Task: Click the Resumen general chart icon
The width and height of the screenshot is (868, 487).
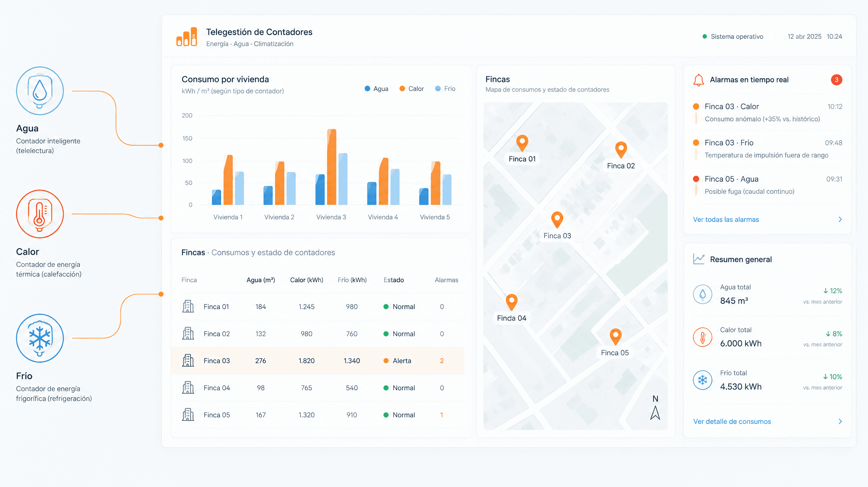Action: tap(699, 259)
